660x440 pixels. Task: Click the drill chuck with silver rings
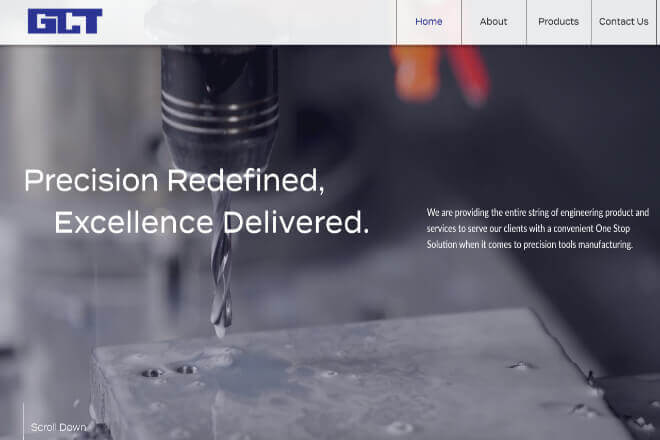219,107
